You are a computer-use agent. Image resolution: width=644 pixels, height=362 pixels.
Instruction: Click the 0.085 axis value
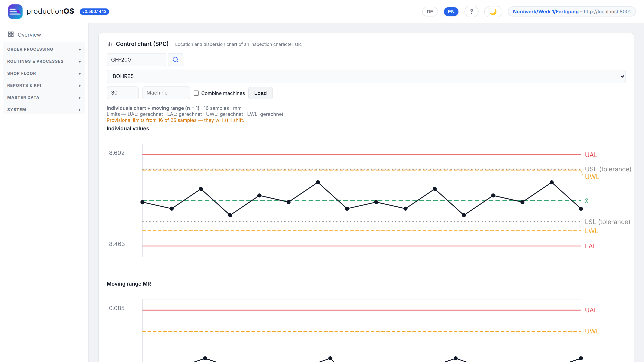(117, 308)
